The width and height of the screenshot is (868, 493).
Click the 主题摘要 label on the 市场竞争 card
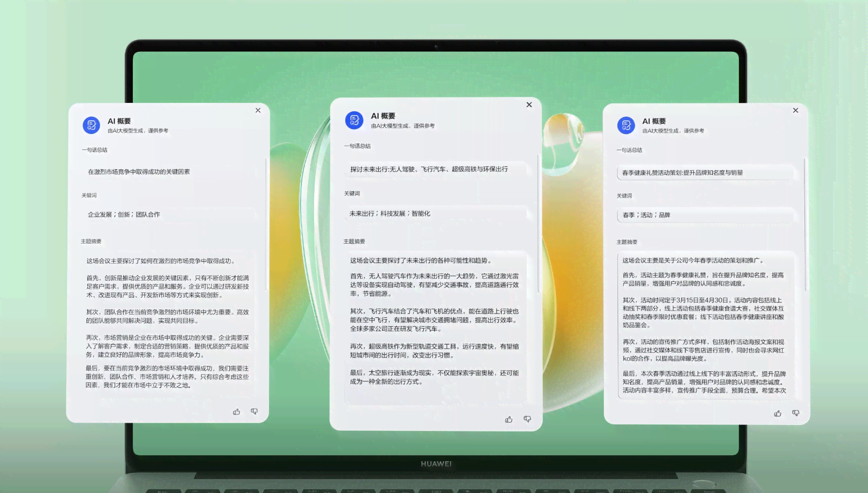pos(91,242)
